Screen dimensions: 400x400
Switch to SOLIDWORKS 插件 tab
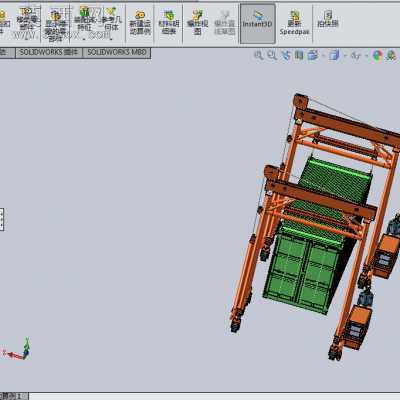tap(49, 53)
